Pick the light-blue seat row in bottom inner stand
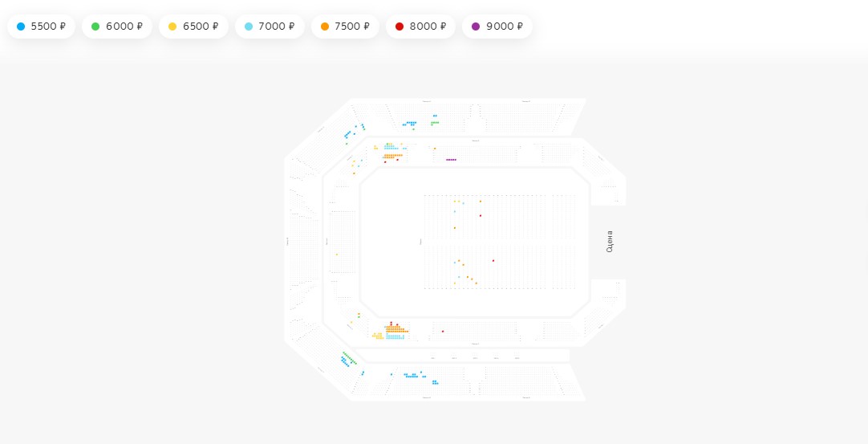This screenshot has width=868, height=444. (x=395, y=337)
